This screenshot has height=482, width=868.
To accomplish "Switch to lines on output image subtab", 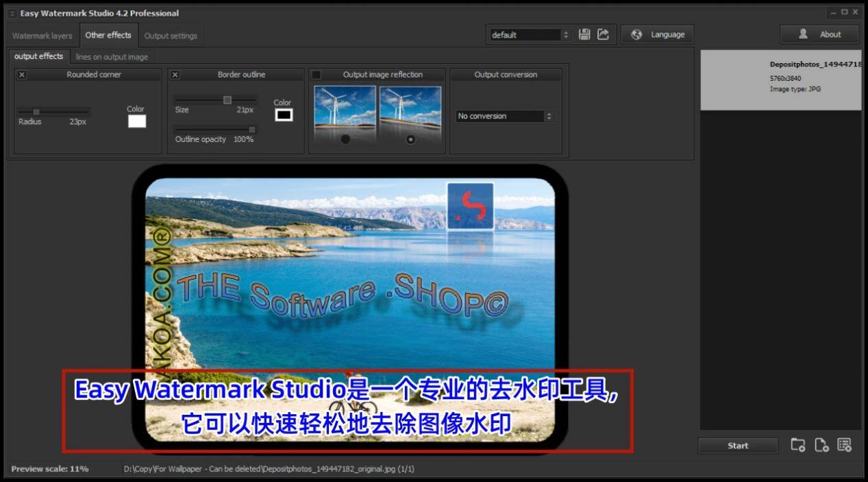I will click(x=112, y=57).
